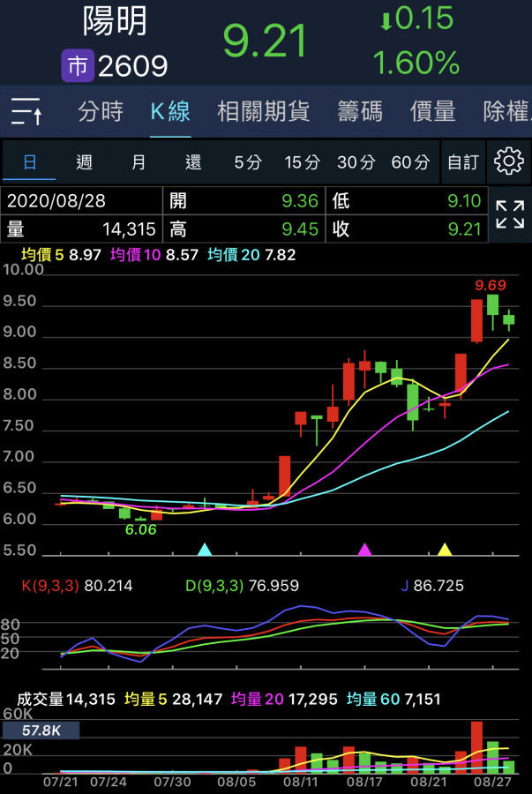Choose the 60分 interval
The image size is (532, 794).
point(410,162)
